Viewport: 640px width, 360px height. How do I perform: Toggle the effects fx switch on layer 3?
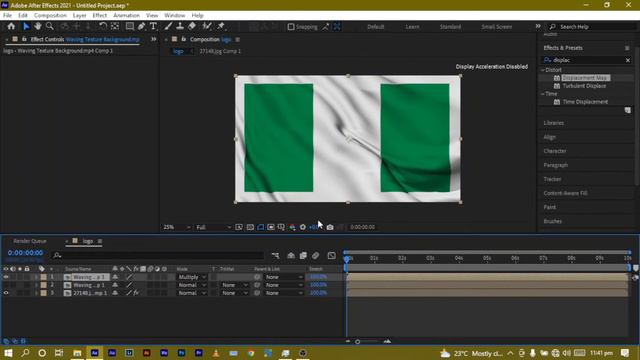point(136,293)
